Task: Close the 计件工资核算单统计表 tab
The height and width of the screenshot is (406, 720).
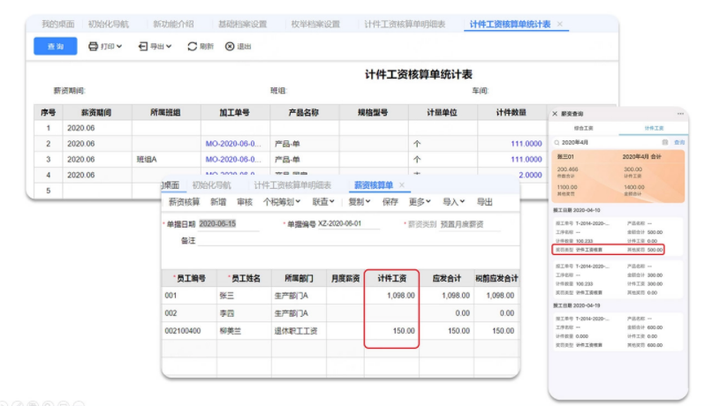Action: click(560, 24)
